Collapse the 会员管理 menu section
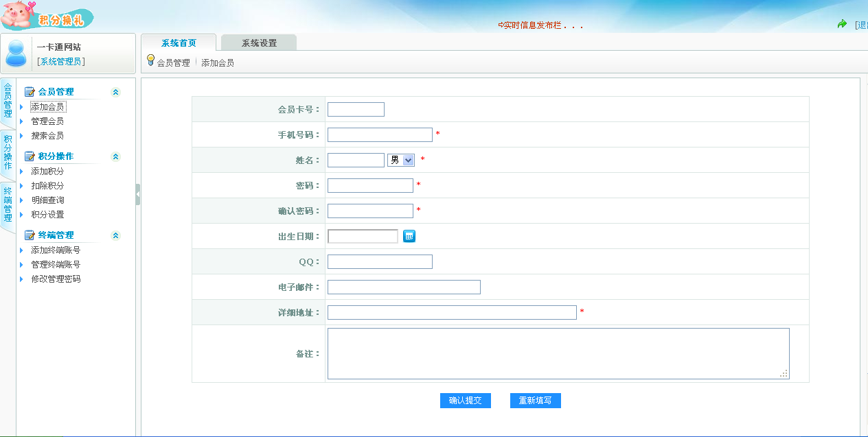This screenshot has height=437, width=868. pyautogui.click(x=115, y=92)
